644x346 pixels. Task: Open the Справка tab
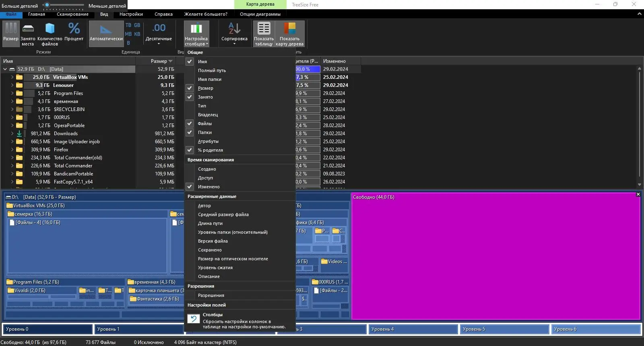coord(163,14)
